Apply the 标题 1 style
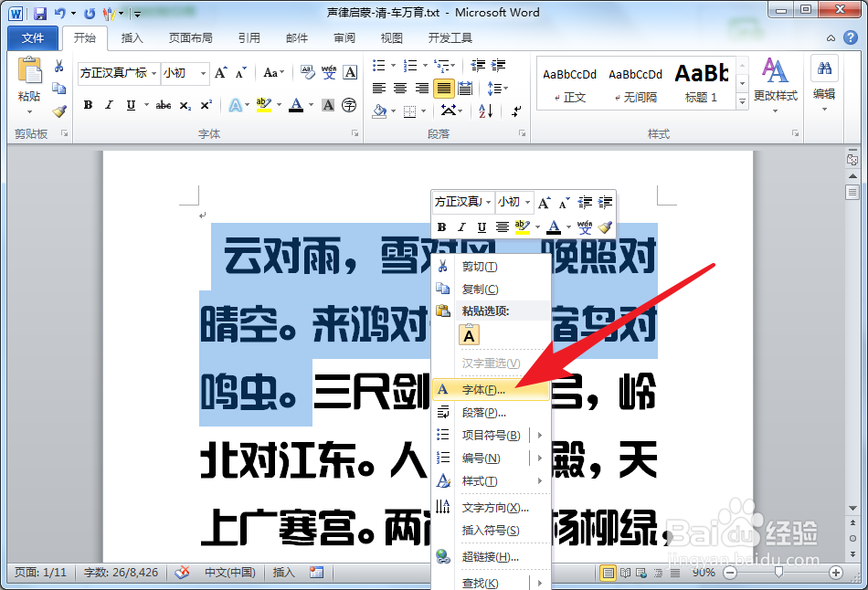 tap(700, 82)
